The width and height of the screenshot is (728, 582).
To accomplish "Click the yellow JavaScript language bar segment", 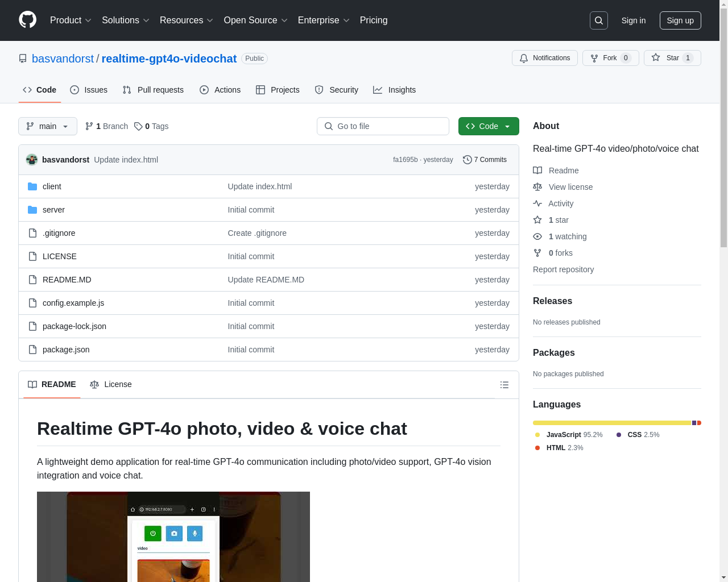I will point(612,423).
